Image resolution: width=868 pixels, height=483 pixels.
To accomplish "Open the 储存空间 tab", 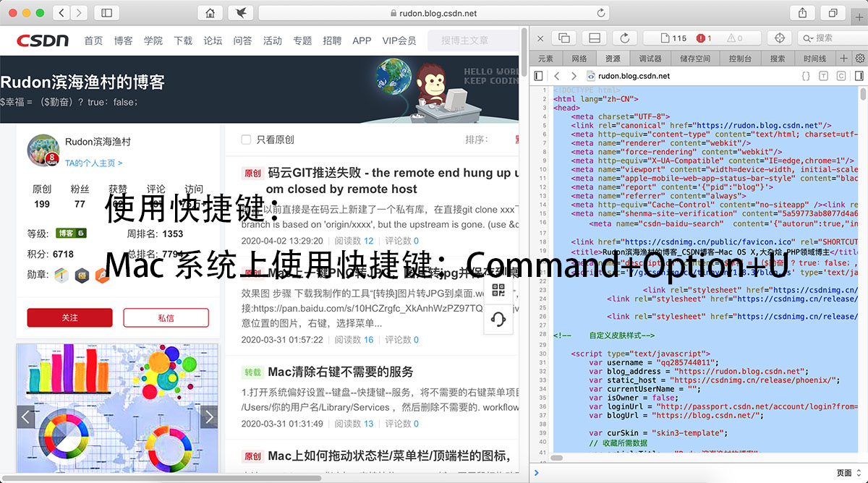I will (x=695, y=59).
